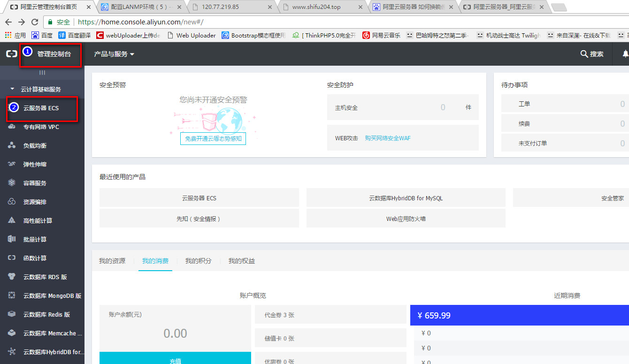
Task: Open the NetEase Cloud Music bookmark
Action: pos(381,35)
